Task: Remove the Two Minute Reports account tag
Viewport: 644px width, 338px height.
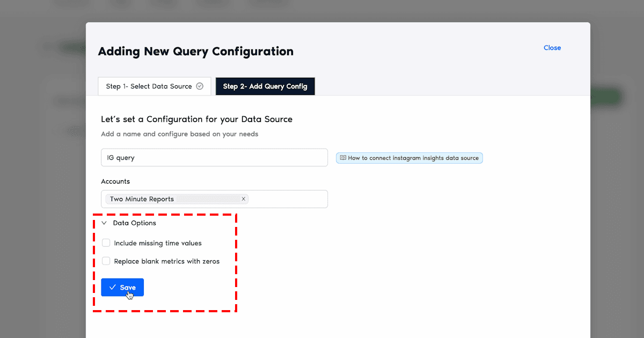Action: click(243, 199)
